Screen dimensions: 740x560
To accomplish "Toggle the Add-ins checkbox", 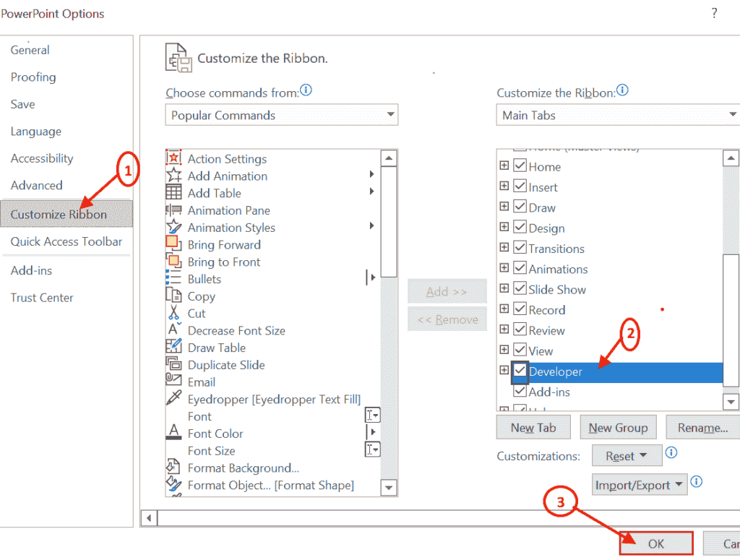I will coord(520,392).
